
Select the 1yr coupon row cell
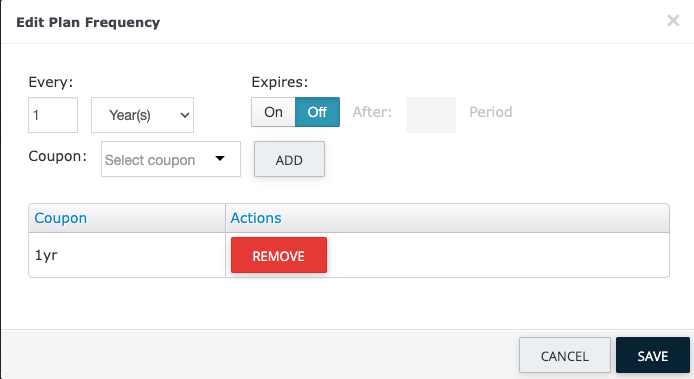point(127,255)
